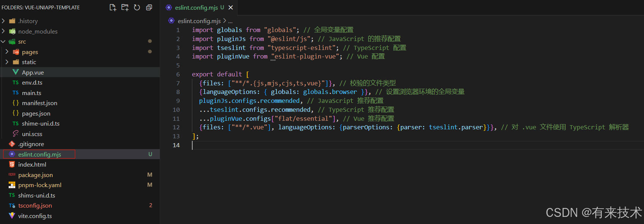
Task: Expand the pages folder chevron
Action: pyautogui.click(x=7, y=52)
